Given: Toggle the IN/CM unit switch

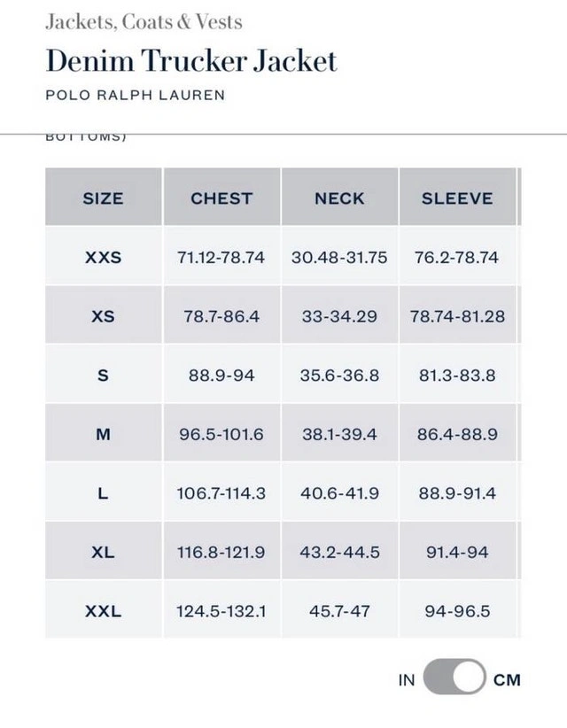Looking at the screenshot, I should pos(454,679).
